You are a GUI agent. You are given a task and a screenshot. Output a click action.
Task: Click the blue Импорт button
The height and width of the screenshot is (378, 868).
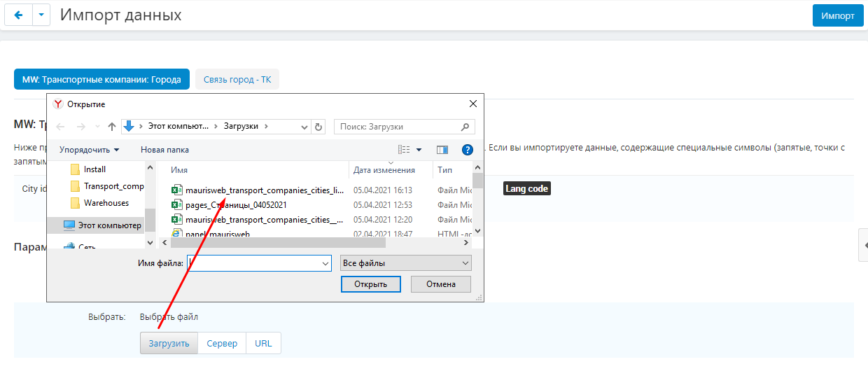(837, 15)
